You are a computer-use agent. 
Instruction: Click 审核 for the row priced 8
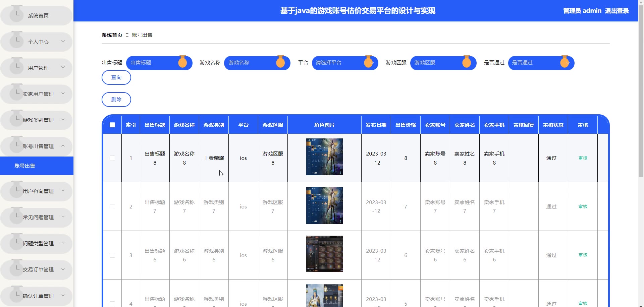click(x=583, y=158)
